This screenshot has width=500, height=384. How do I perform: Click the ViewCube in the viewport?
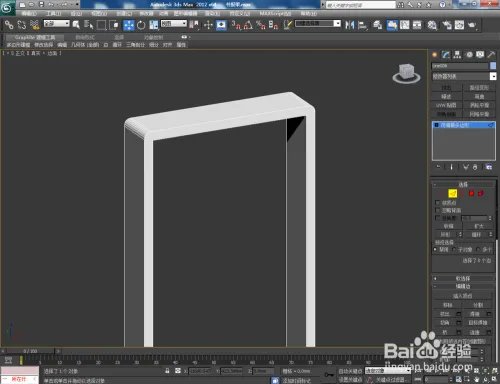coord(406,73)
